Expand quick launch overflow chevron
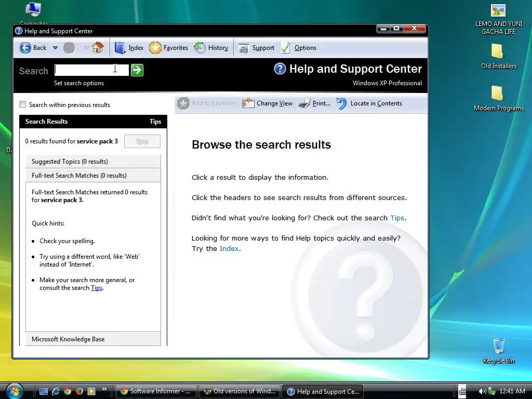Image resolution: width=532 pixels, height=399 pixels. [x=104, y=389]
